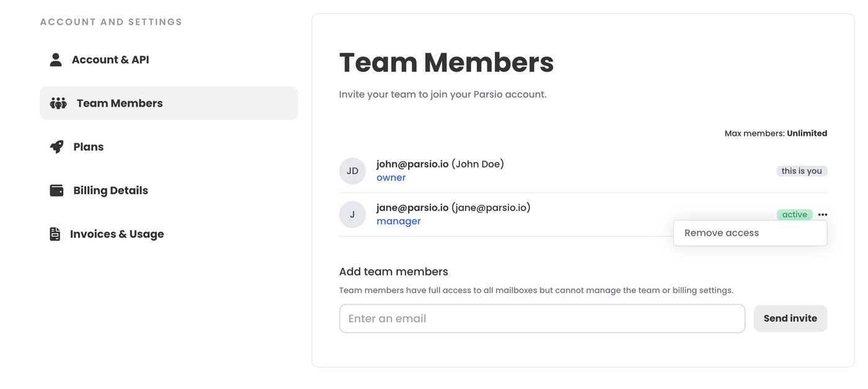Open the Account & API settings section
Image resolution: width=868 pixels, height=389 pixels.
click(110, 60)
